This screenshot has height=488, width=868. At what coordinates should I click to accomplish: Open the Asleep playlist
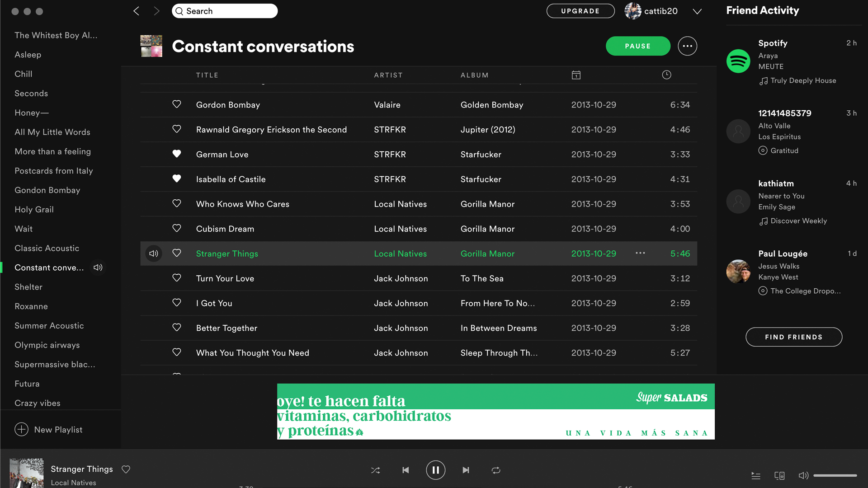point(28,55)
